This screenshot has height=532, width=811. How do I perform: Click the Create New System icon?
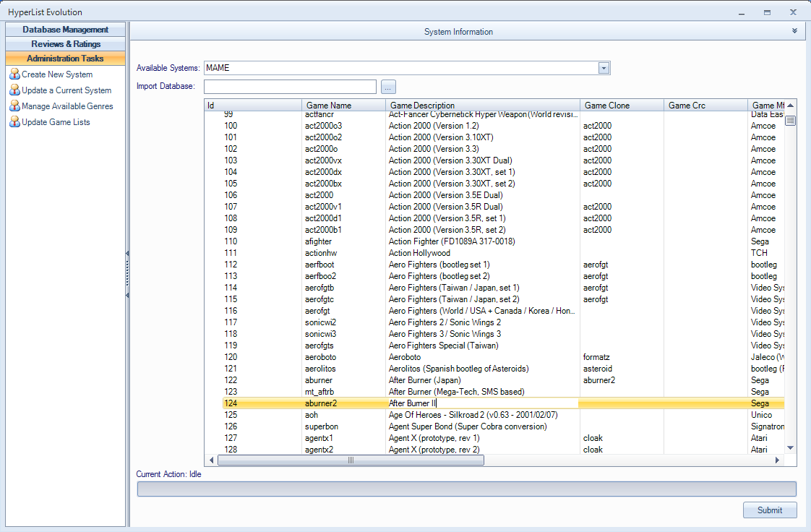coord(14,74)
